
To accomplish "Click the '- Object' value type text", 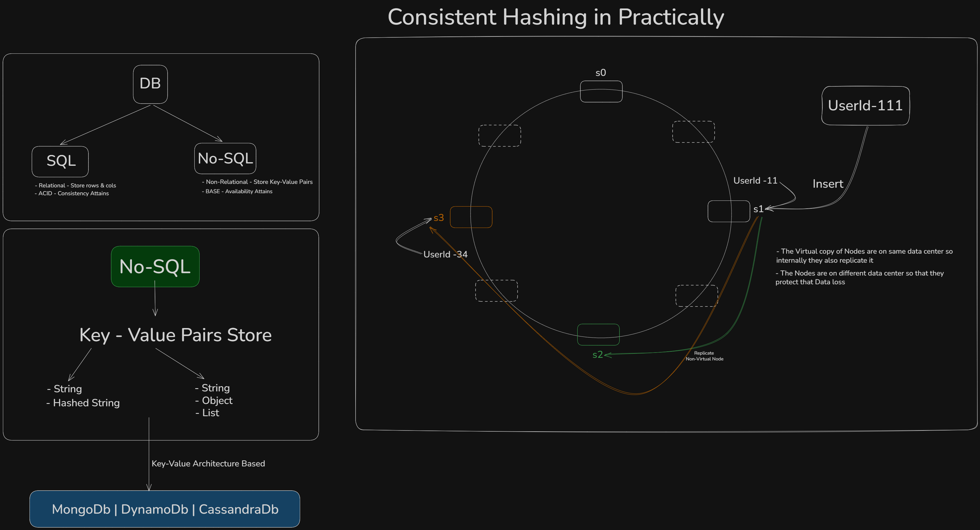I will tap(214, 400).
